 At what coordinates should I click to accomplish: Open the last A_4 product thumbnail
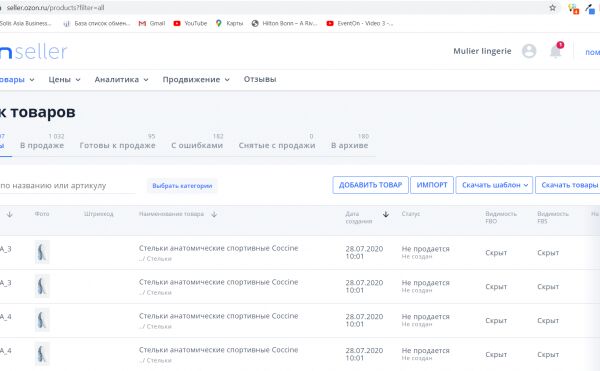click(x=42, y=354)
